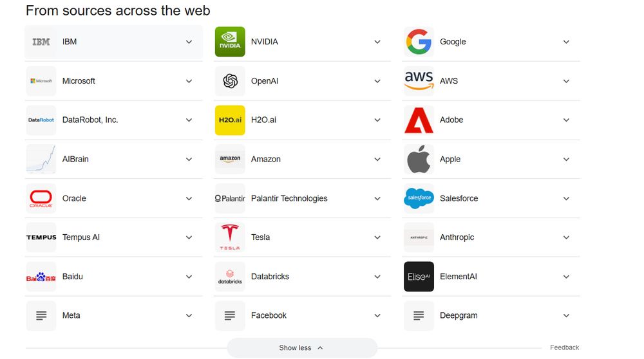Screen dimensions: 644x359
Task: Expand the Deepgram row chevron
Action: point(566,316)
